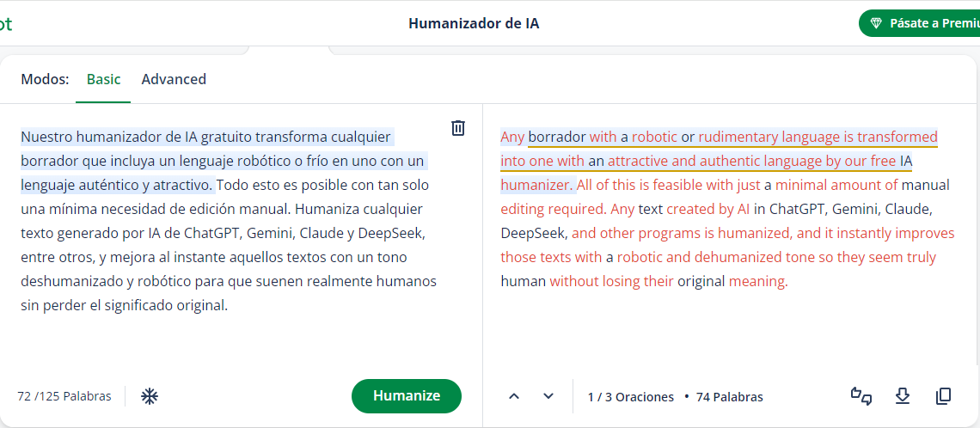This screenshot has height=428, width=980.
Task: Switch to the Advanced mode tab
Action: tap(174, 79)
